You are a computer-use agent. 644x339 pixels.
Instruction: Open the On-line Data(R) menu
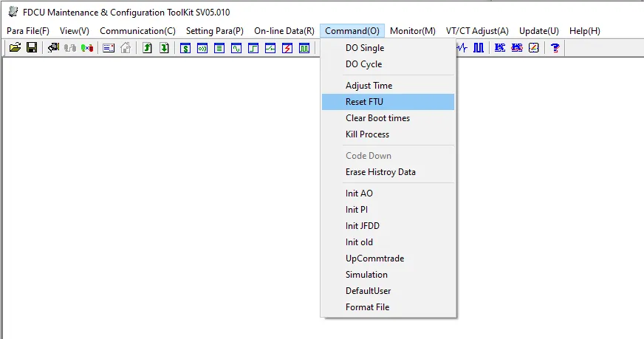(x=284, y=31)
